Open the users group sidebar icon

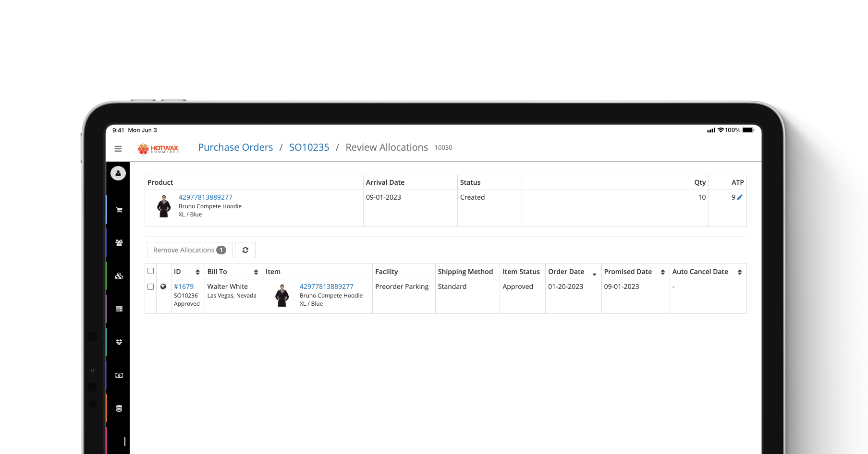tap(119, 243)
